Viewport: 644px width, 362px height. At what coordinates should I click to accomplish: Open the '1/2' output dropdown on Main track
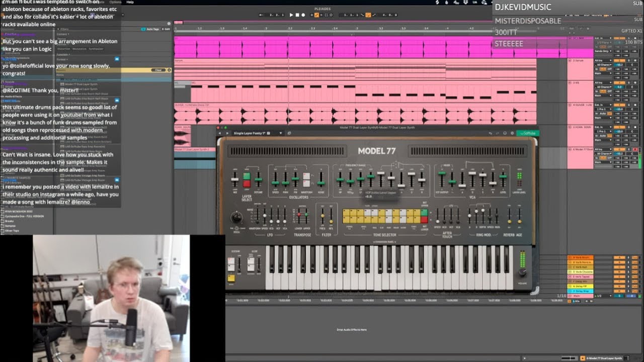[x=602, y=296]
